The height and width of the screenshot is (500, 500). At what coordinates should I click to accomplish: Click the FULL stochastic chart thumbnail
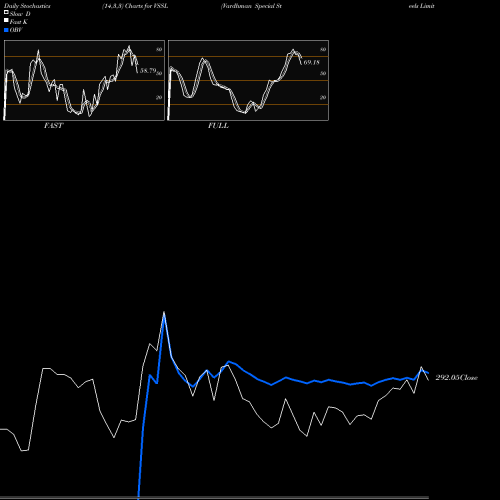click(248, 80)
